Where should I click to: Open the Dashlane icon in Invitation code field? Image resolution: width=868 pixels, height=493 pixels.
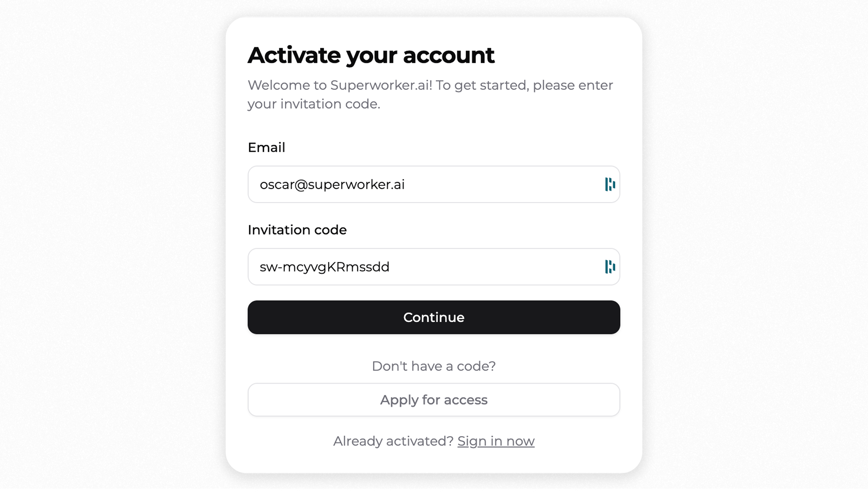click(x=610, y=267)
